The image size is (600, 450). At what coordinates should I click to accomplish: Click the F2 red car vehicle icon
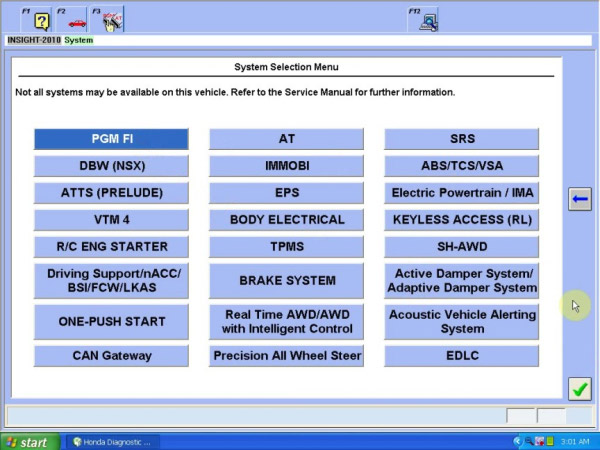(x=77, y=21)
